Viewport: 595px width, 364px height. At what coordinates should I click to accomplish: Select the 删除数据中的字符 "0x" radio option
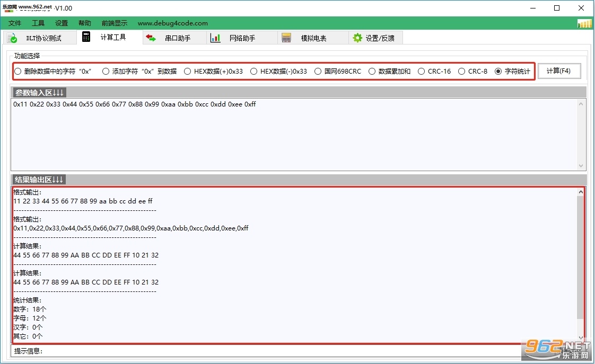(x=53, y=72)
